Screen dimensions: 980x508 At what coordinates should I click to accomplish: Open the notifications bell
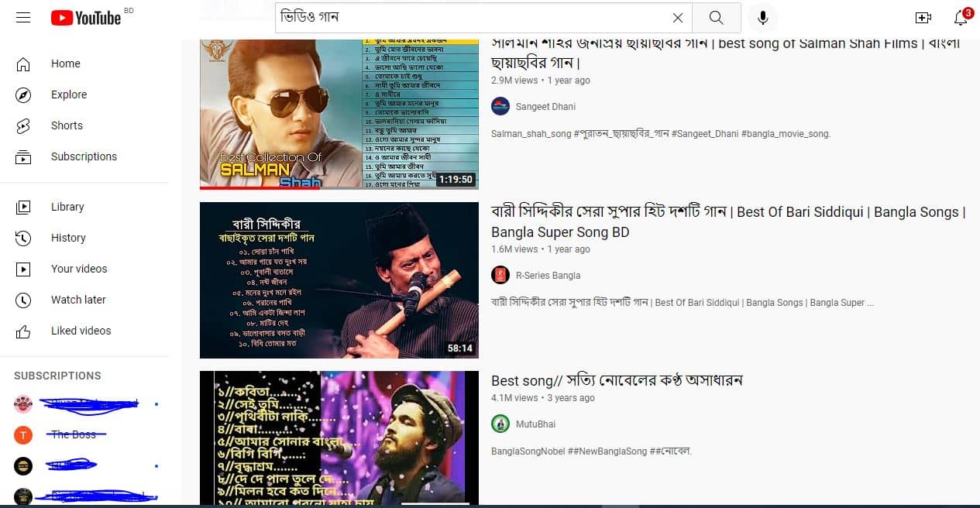pyautogui.click(x=961, y=18)
